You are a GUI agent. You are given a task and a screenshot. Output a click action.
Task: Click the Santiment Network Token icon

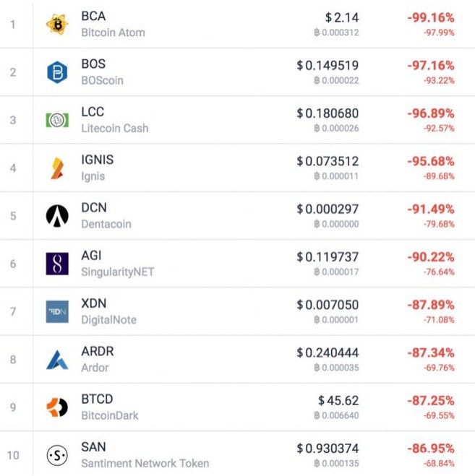coord(57,455)
